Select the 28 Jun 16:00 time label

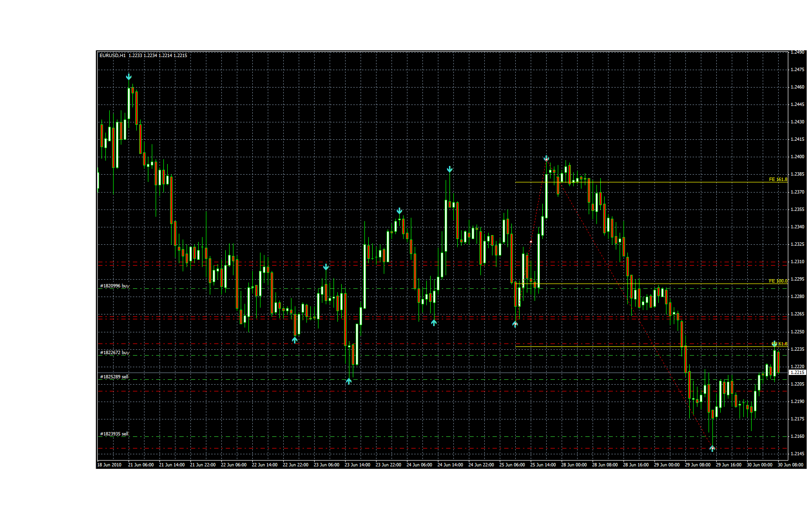click(636, 465)
